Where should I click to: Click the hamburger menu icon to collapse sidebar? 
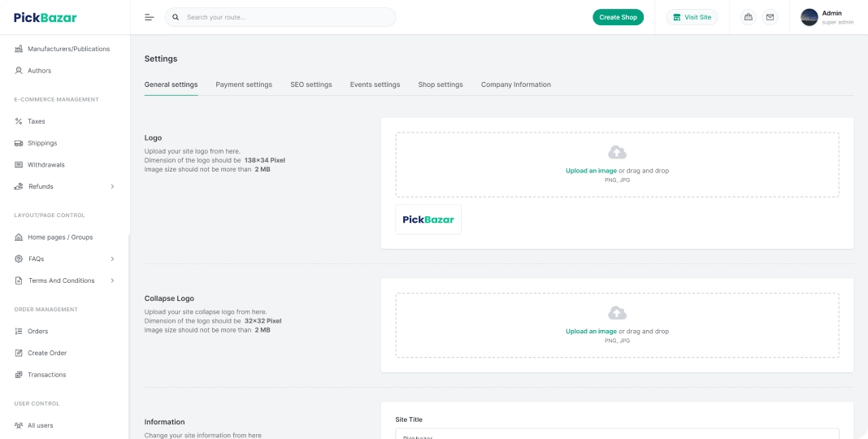pyautogui.click(x=150, y=17)
